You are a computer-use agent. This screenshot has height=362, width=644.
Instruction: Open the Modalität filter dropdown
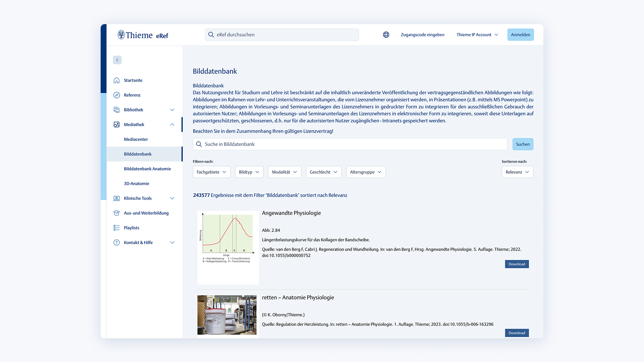coord(284,172)
